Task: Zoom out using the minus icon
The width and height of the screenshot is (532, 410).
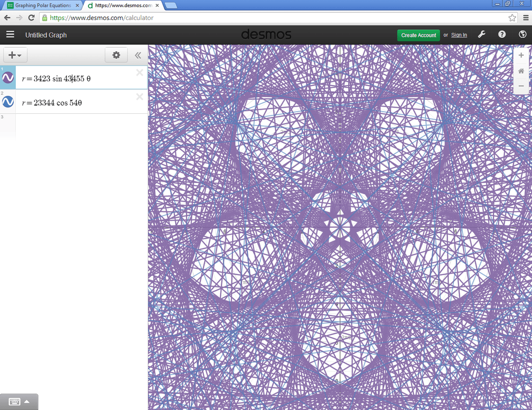Action: [521, 86]
